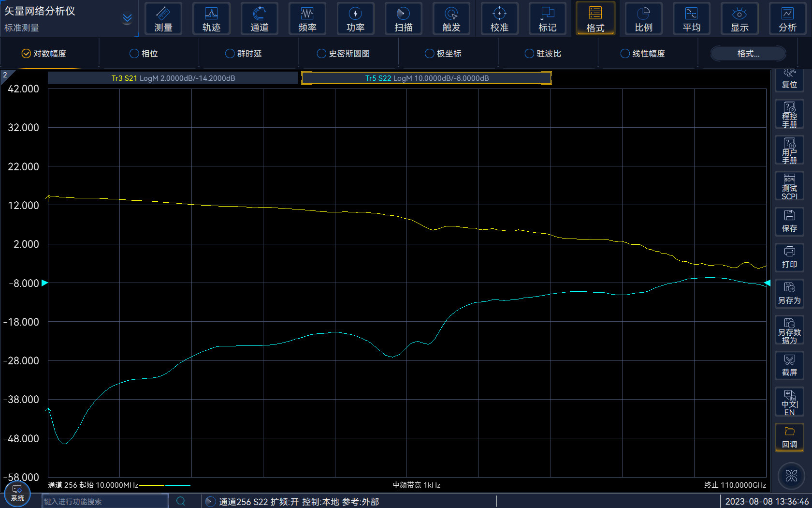This screenshot has height=508, width=812.
Task: Click the cyan reference level marker at -8.000
Action: (x=44, y=283)
